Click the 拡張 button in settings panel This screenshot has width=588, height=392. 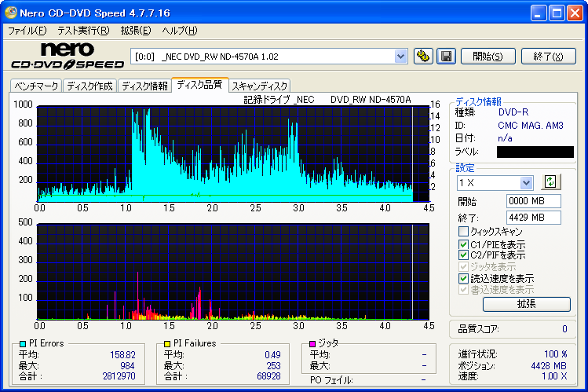pyautogui.click(x=527, y=304)
